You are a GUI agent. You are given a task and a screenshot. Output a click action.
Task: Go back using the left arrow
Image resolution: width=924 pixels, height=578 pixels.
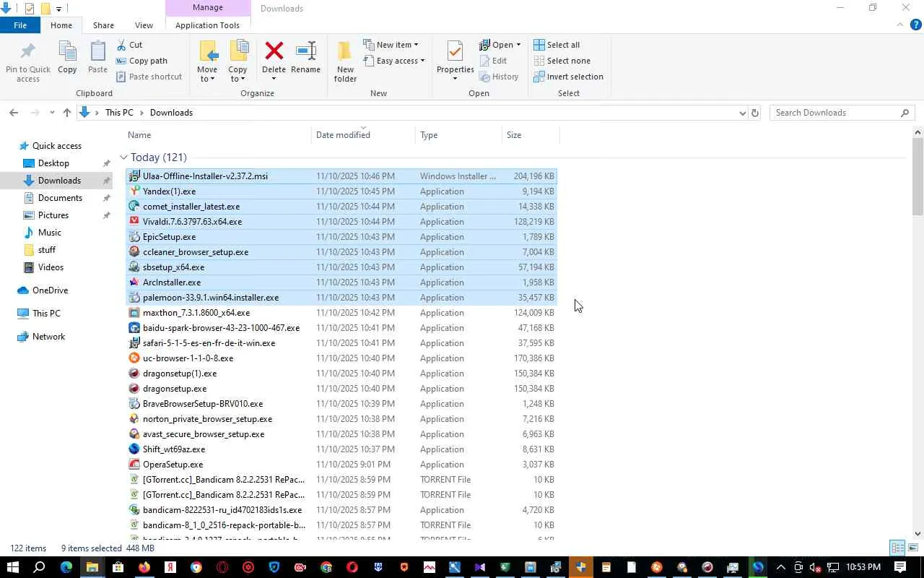[x=14, y=113]
